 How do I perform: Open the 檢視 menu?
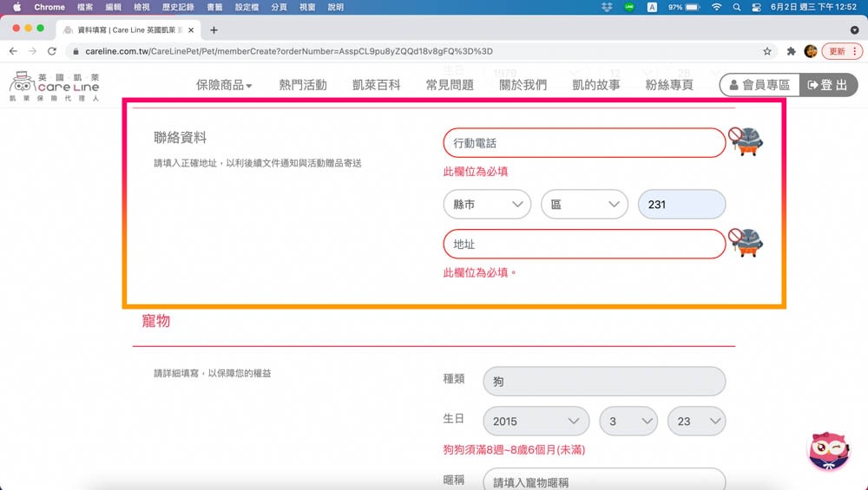click(x=141, y=7)
